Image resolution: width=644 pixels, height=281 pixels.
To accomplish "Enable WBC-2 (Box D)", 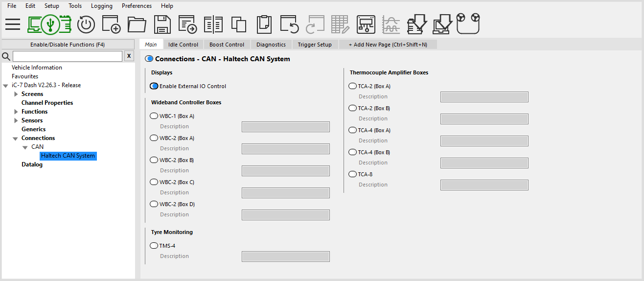I will coord(154,204).
